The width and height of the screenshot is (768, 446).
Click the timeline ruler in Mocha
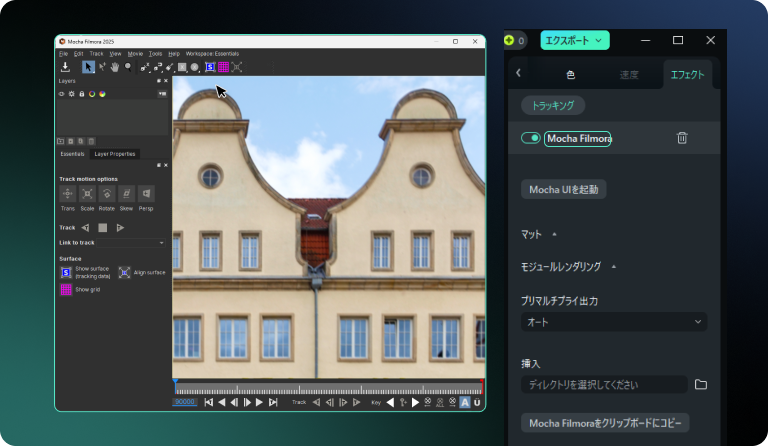[x=329, y=389]
